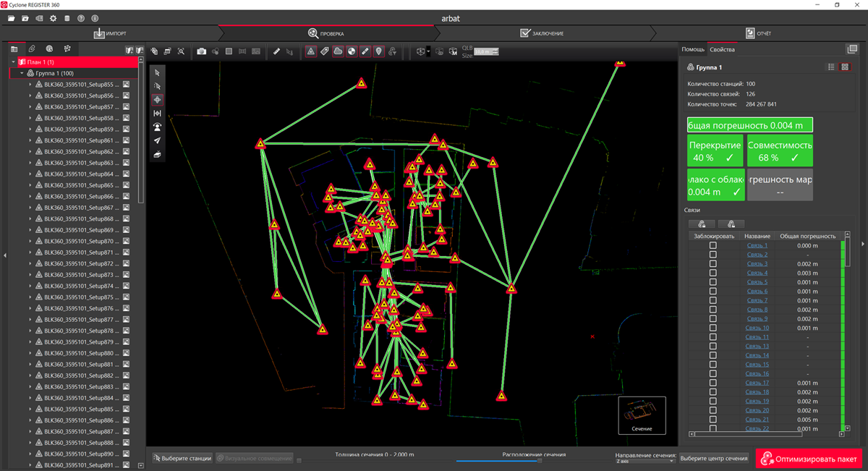This screenshot has width=868, height=471.
Task: Open the settings gear icon
Action: coord(53,17)
